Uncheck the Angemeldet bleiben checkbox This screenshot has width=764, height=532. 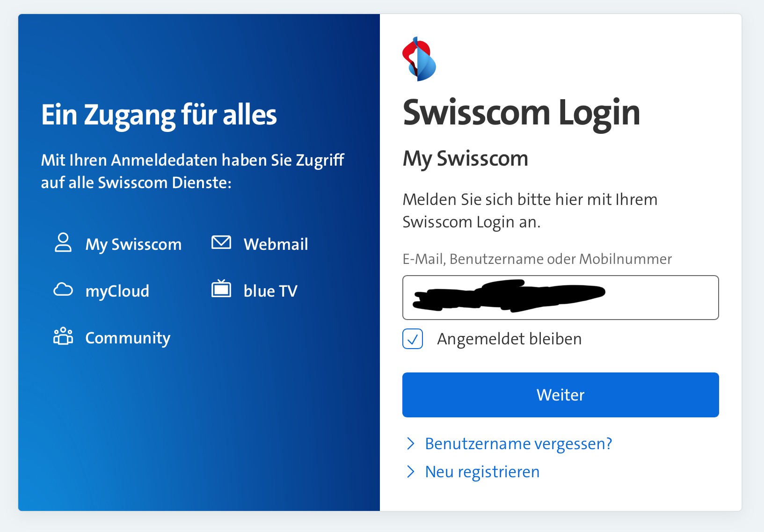pyautogui.click(x=413, y=339)
